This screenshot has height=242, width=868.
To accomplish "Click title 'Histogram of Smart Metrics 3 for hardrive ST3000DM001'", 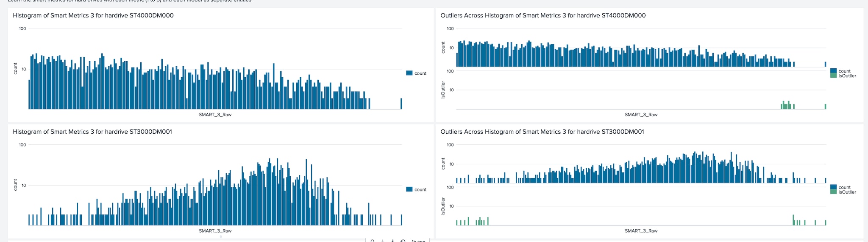I will 92,132.
